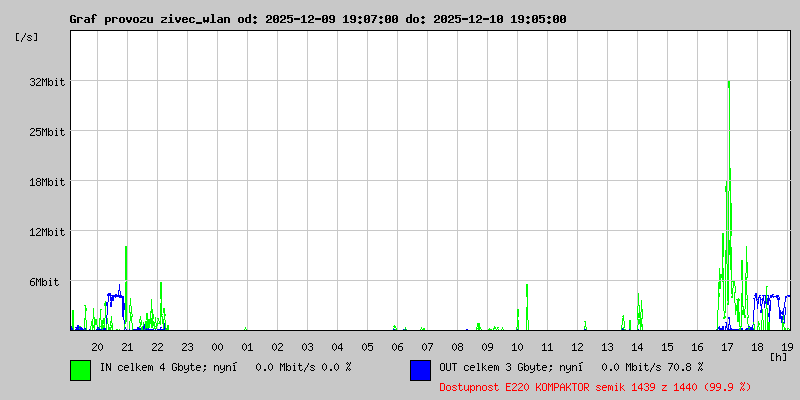Click the hour 10 x-axis label
The height and width of the screenshot is (400, 800).
[x=517, y=347]
